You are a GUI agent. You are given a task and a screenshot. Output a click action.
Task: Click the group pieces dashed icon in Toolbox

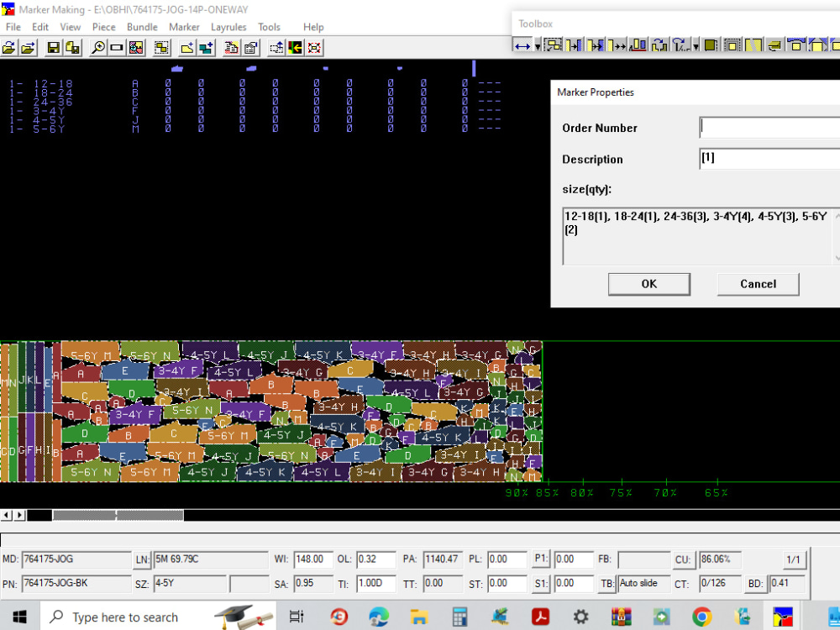click(x=553, y=45)
